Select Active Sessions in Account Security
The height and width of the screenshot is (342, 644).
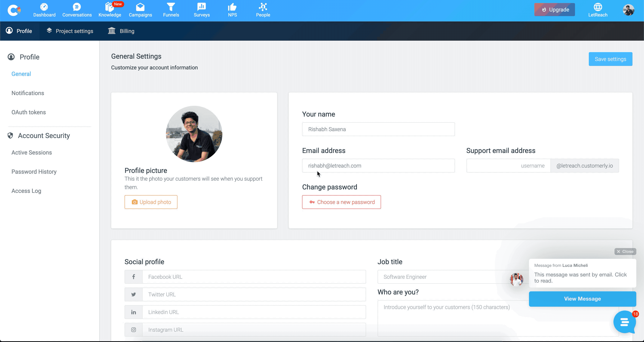31,152
